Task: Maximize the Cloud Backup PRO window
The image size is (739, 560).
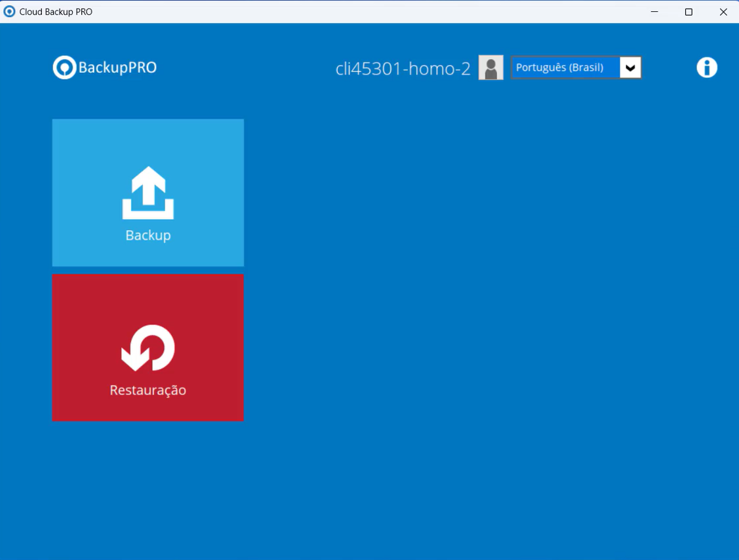Action: point(689,12)
